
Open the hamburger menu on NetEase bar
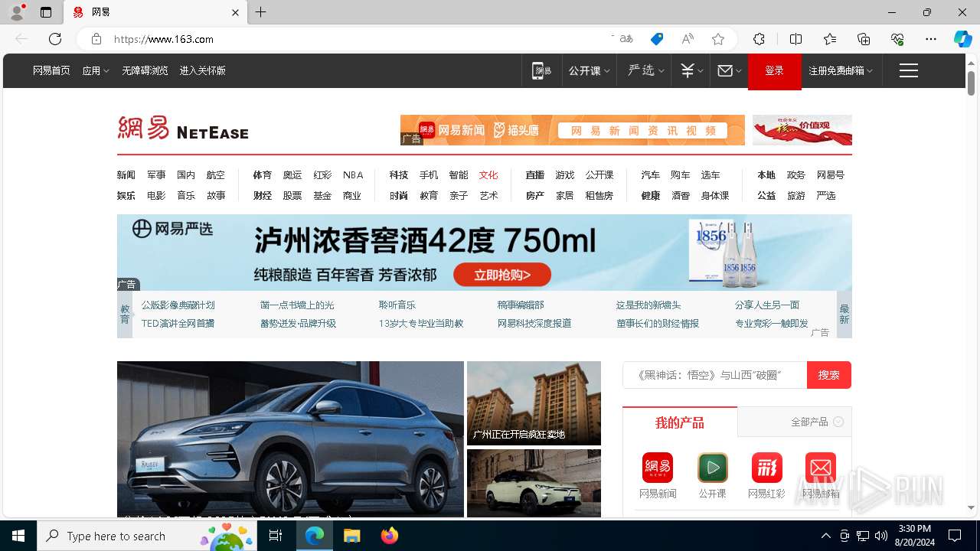(909, 70)
